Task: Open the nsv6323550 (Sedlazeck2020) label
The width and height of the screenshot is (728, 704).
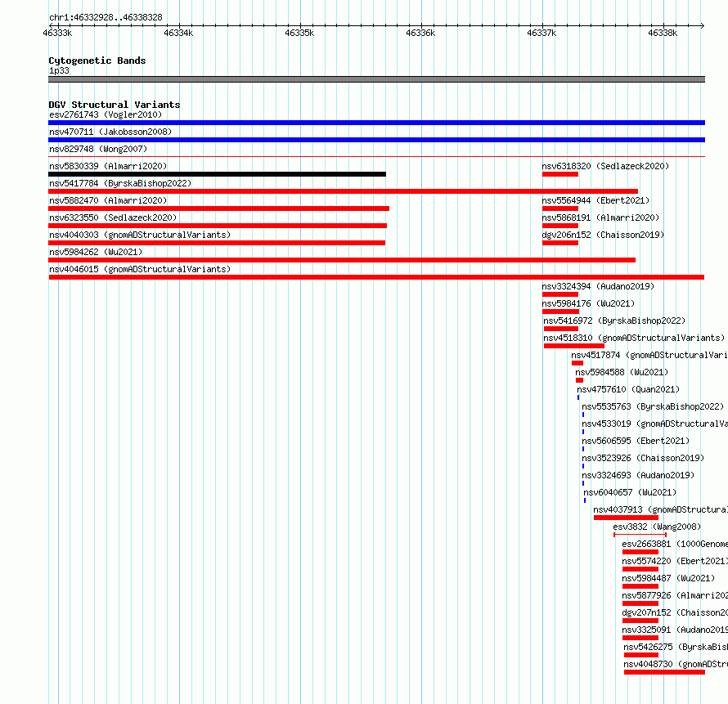Action: coord(113,217)
